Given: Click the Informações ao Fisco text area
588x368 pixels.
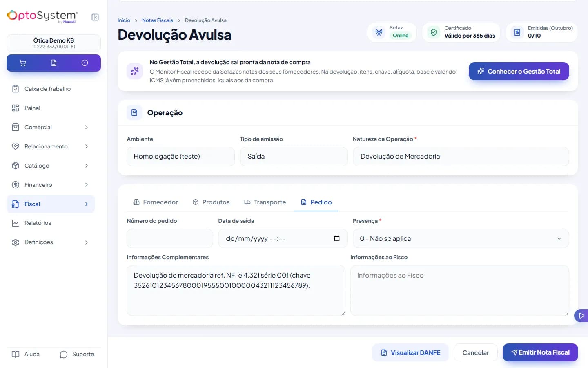Looking at the screenshot, I should pos(460,290).
